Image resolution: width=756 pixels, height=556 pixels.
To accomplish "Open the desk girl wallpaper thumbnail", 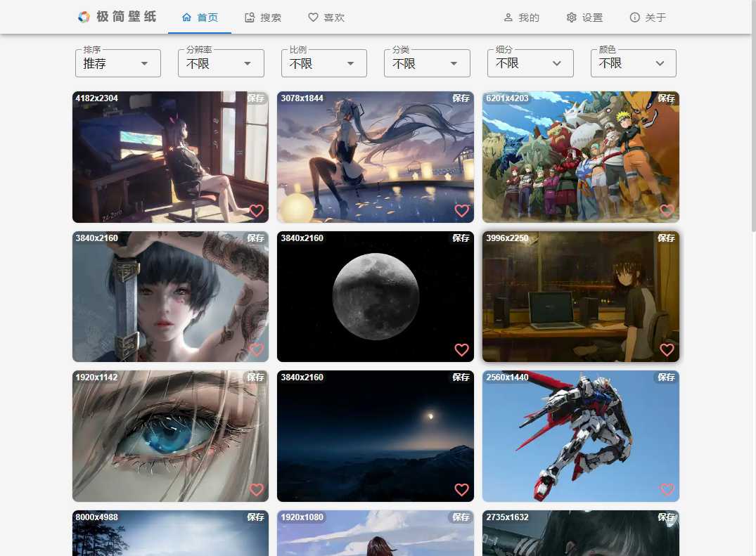I will pos(170,157).
